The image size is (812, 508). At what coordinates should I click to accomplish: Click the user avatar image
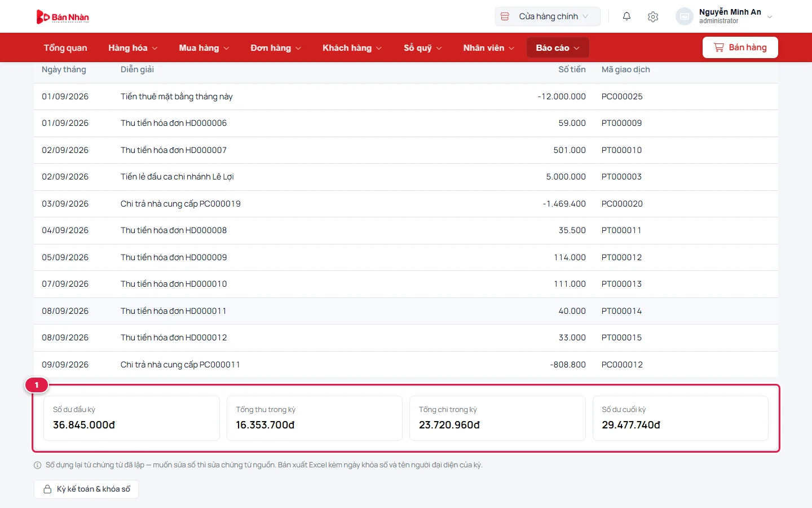685,16
